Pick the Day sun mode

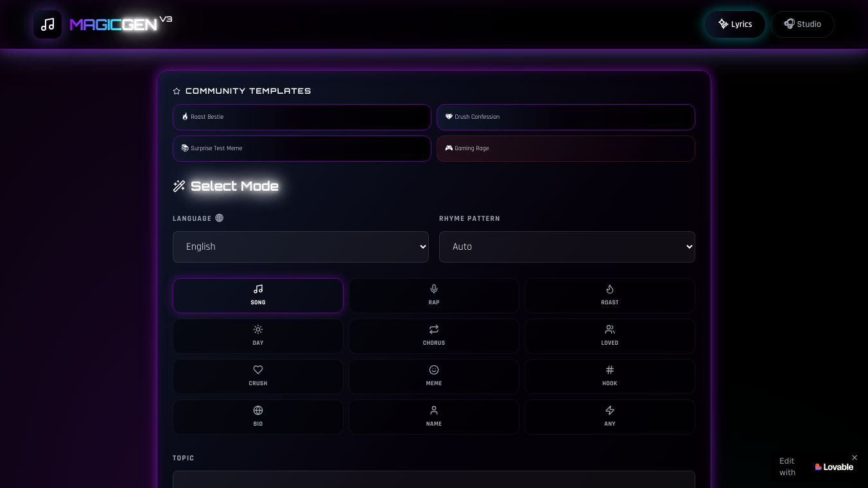click(257, 336)
